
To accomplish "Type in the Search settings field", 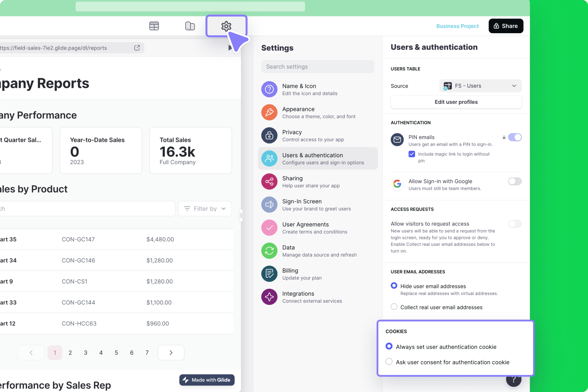I will click(x=317, y=66).
